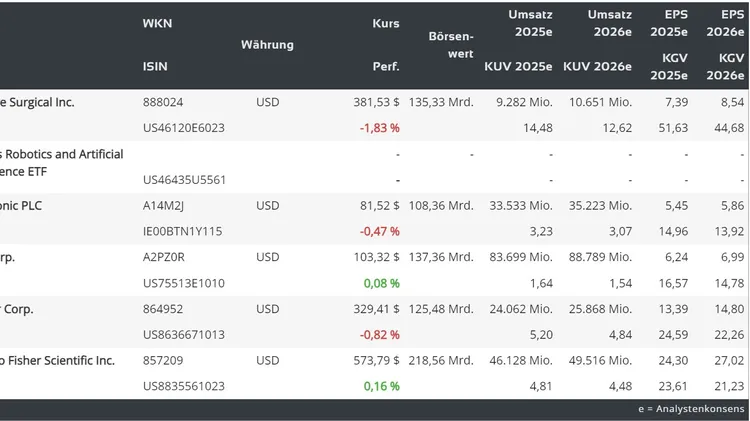Select WKN A2PZ0R
750x421 pixels.
click(164, 257)
